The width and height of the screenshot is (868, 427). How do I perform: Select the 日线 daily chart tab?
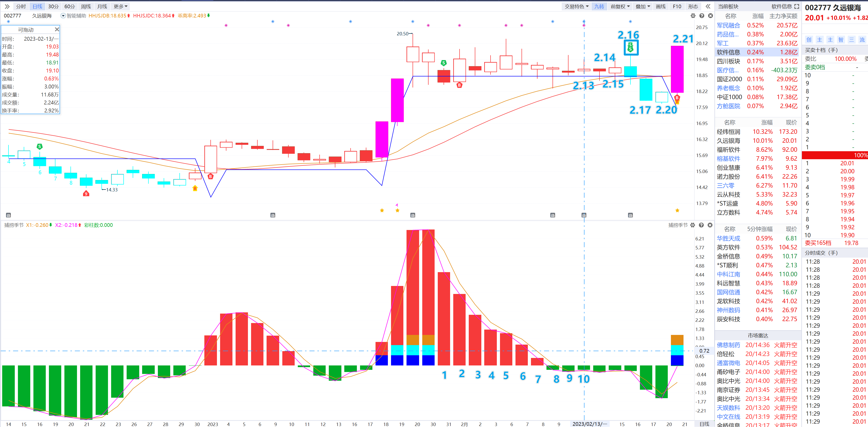click(x=37, y=6)
